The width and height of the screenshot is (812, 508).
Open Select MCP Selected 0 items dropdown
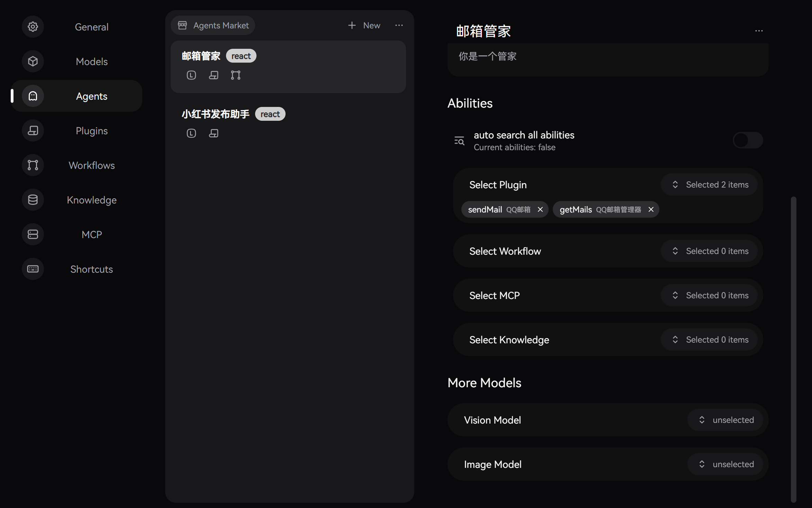(x=709, y=295)
